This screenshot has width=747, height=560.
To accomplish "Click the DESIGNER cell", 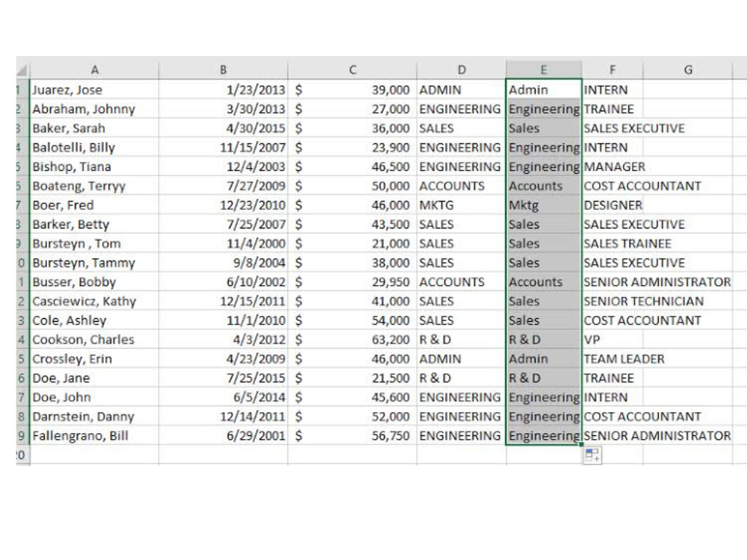I will pyautogui.click(x=613, y=205).
